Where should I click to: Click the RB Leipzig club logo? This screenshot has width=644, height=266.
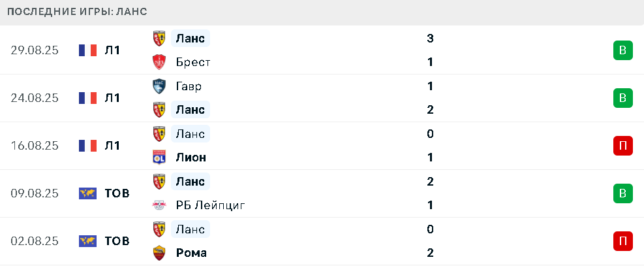tap(159, 205)
